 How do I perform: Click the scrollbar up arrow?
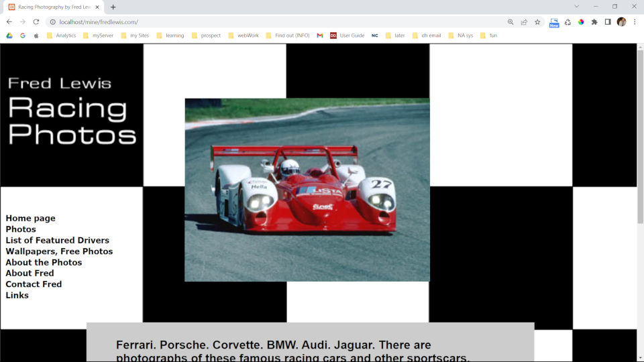tap(640, 47)
